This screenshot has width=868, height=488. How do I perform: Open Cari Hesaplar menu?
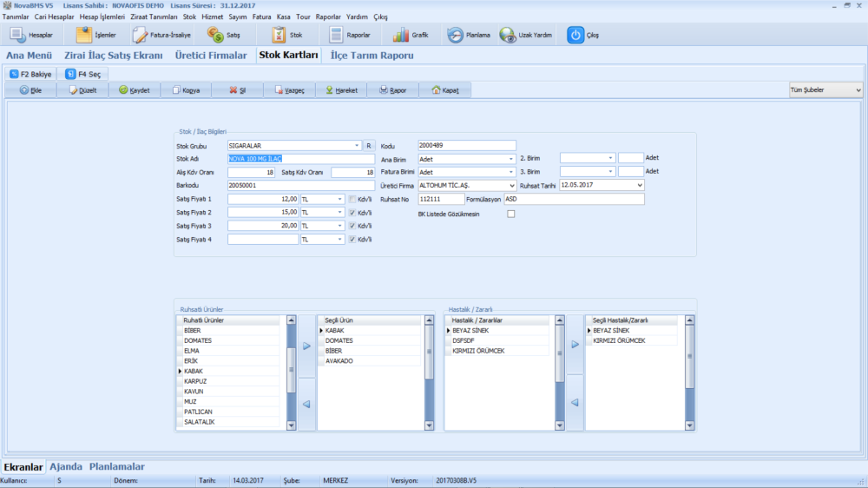(x=54, y=16)
